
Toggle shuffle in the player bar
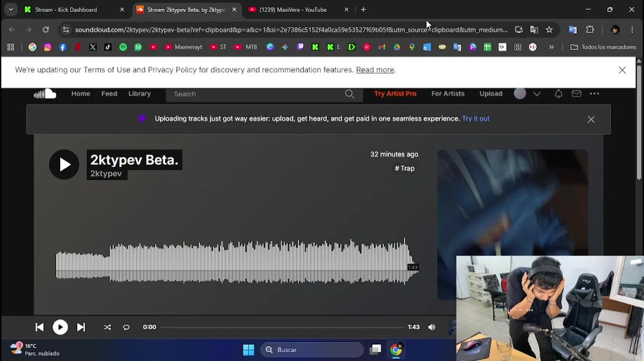click(x=107, y=327)
